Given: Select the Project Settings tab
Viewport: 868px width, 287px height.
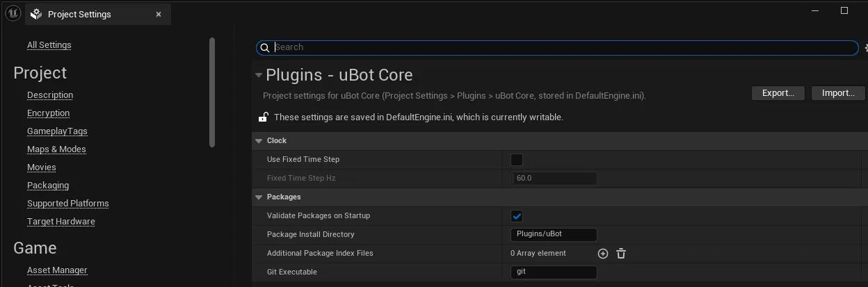Looking at the screenshot, I should click(x=98, y=14).
